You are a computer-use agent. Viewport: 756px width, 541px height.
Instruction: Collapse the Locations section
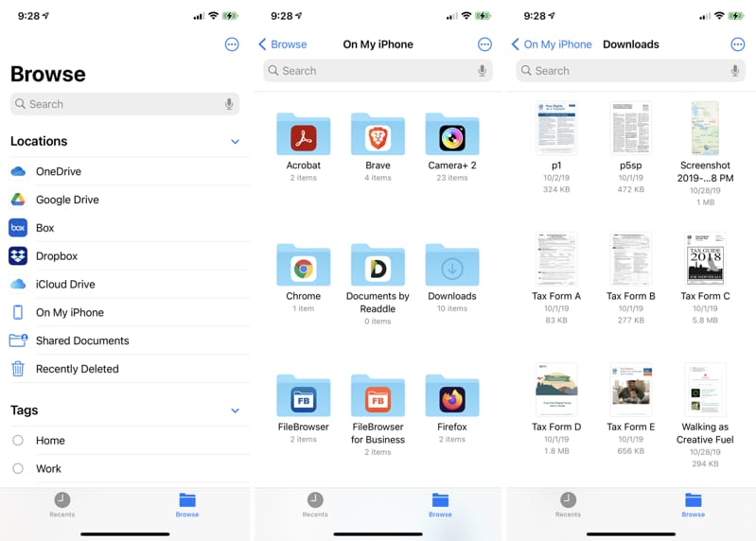[235, 142]
